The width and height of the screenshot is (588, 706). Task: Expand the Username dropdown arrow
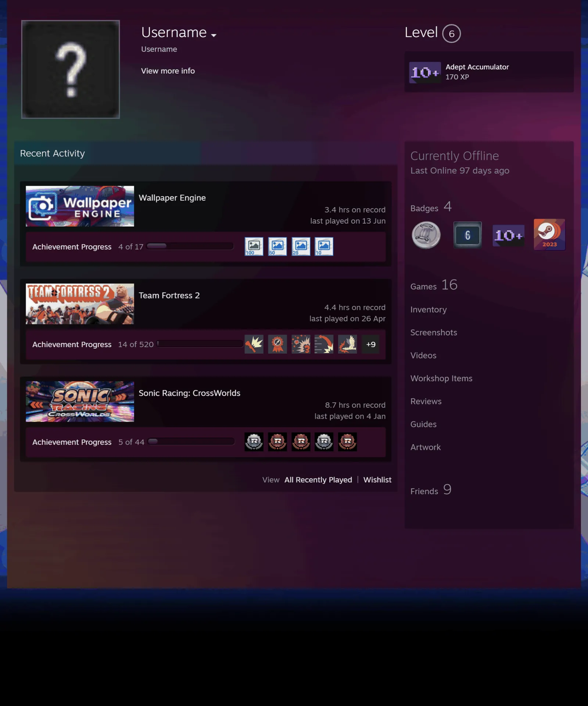[214, 35]
